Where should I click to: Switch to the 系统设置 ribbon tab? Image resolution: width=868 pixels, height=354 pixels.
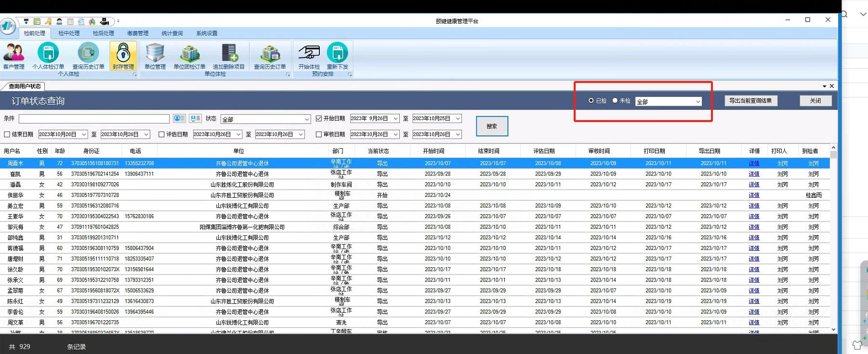pyautogui.click(x=207, y=33)
